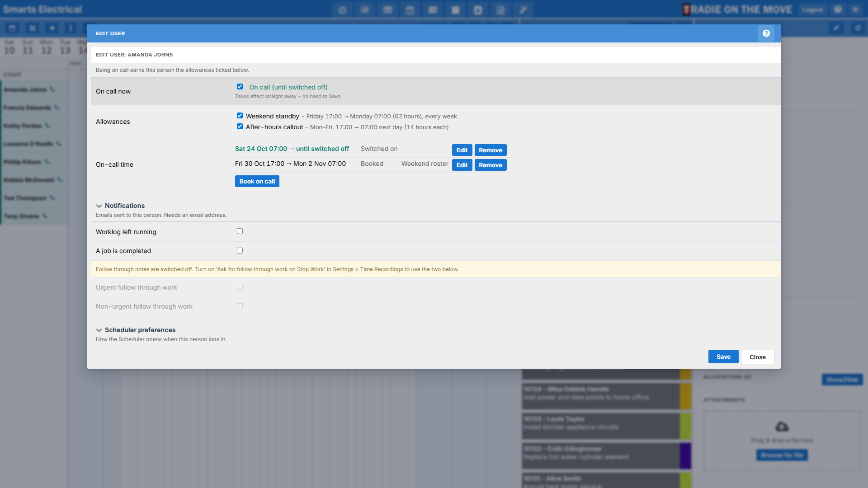Toggle the Weekend standby allowance checkbox
Viewport: 868px width, 488px height.
240,116
